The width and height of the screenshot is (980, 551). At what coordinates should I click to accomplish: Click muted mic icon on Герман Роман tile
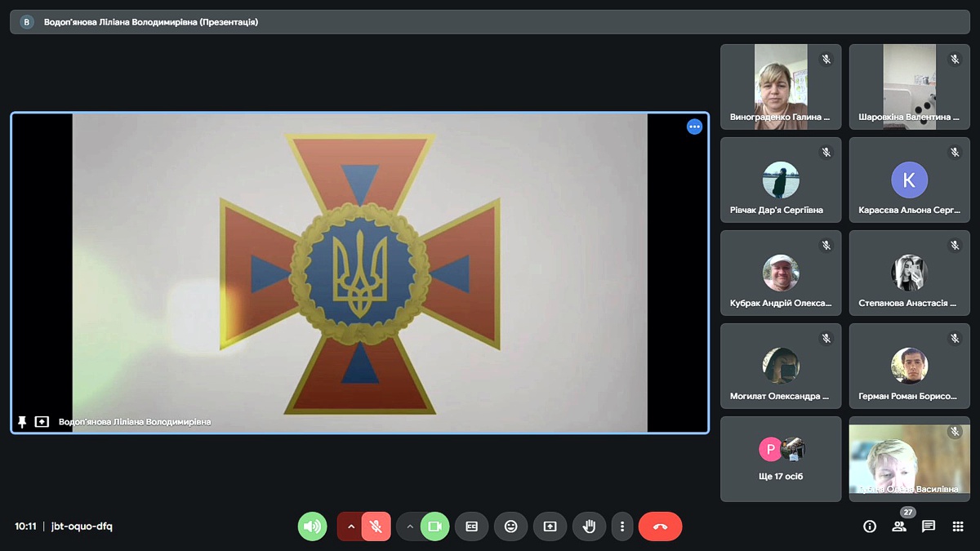tap(955, 339)
